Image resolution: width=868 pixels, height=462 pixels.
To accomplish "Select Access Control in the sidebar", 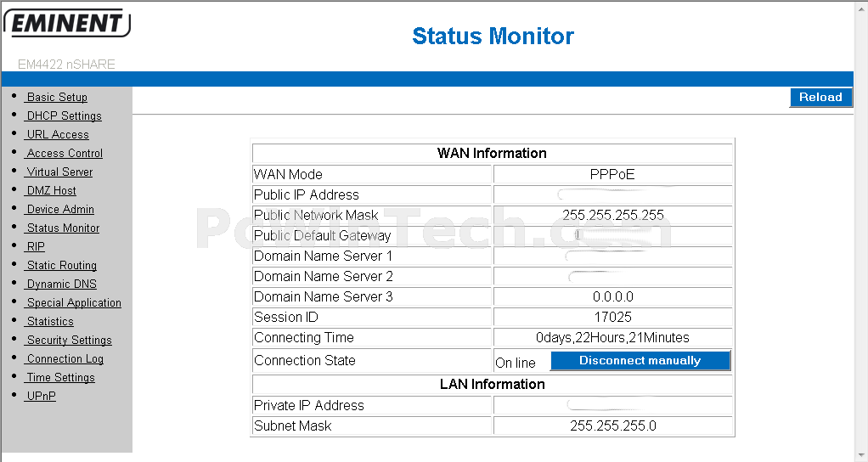I will [64, 154].
